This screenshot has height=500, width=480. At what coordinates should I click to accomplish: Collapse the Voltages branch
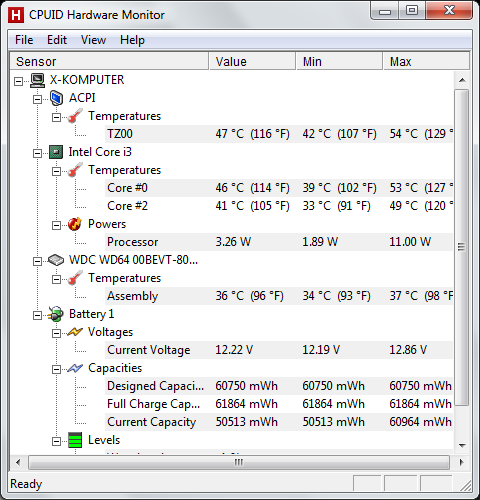[x=57, y=333]
